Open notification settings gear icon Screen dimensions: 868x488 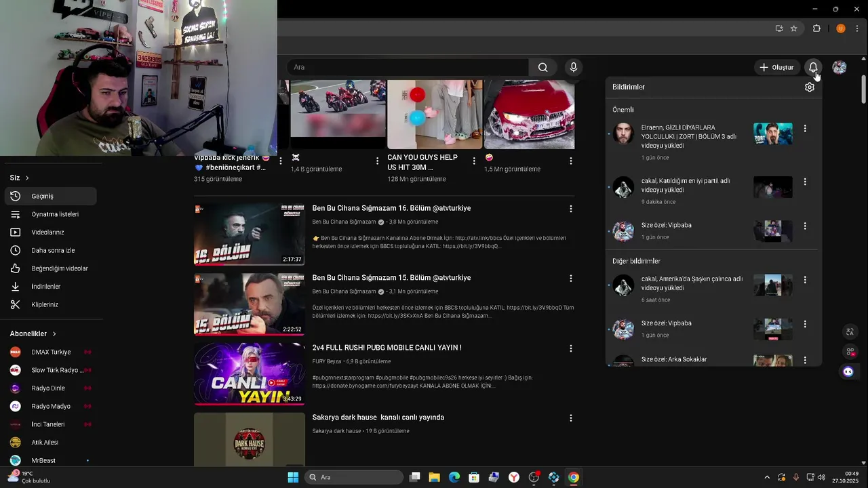tap(809, 87)
